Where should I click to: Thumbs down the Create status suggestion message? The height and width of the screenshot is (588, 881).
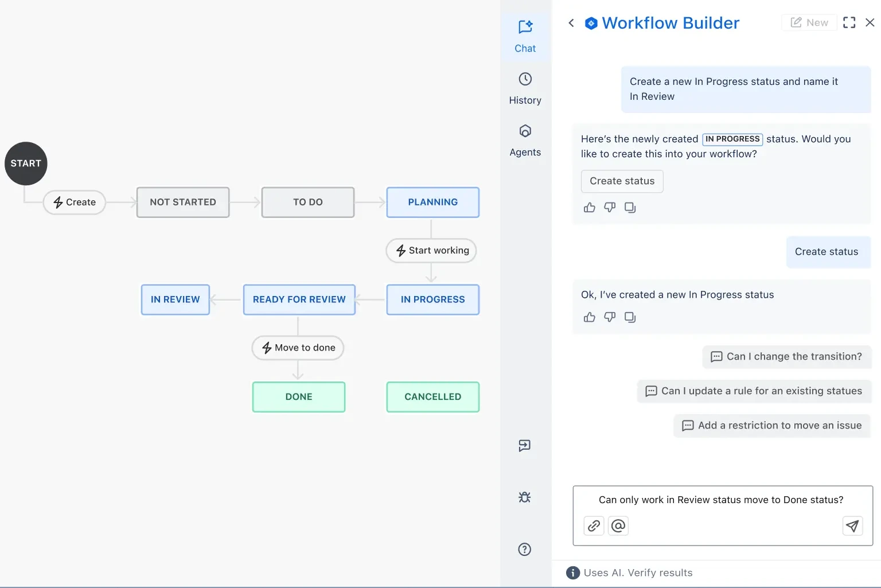610,207
